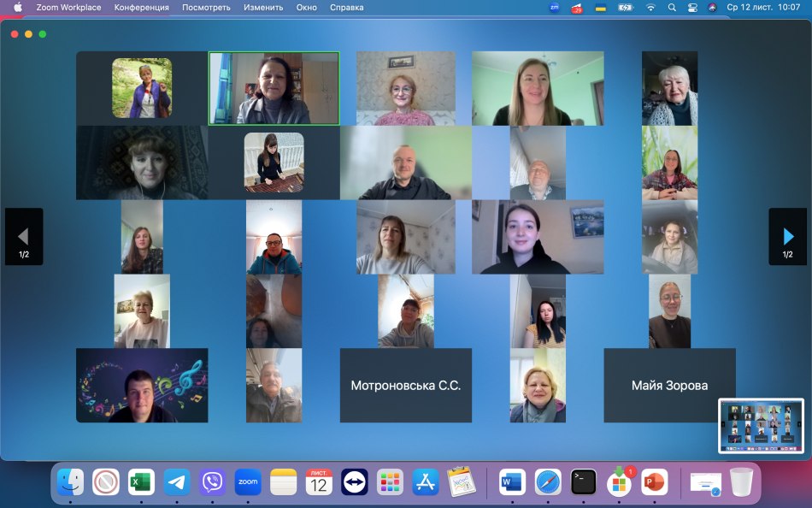Go to previous gallery page with left arrow
The height and width of the screenshot is (508, 812).
click(x=24, y=236)
